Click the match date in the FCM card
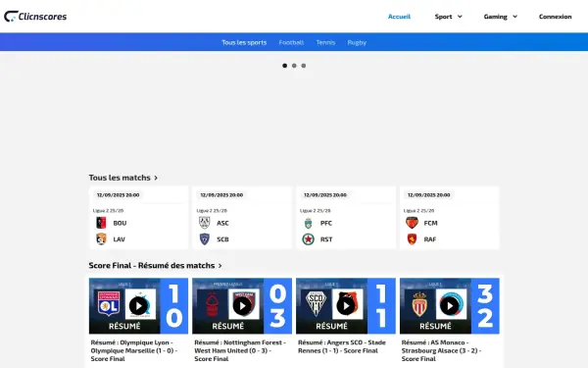 coord(428,195)
